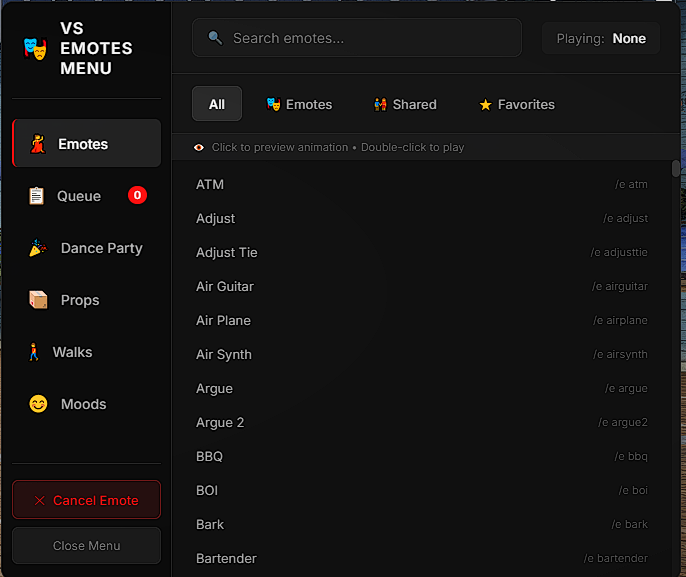Switch to the Favorites filter tab
Screen dimensions: 686x577
point(517,104)
